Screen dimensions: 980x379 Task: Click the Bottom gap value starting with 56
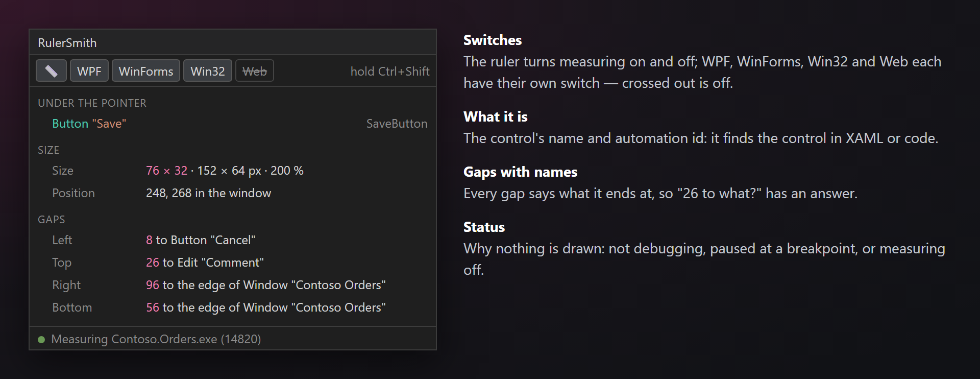tap(266, 307)
